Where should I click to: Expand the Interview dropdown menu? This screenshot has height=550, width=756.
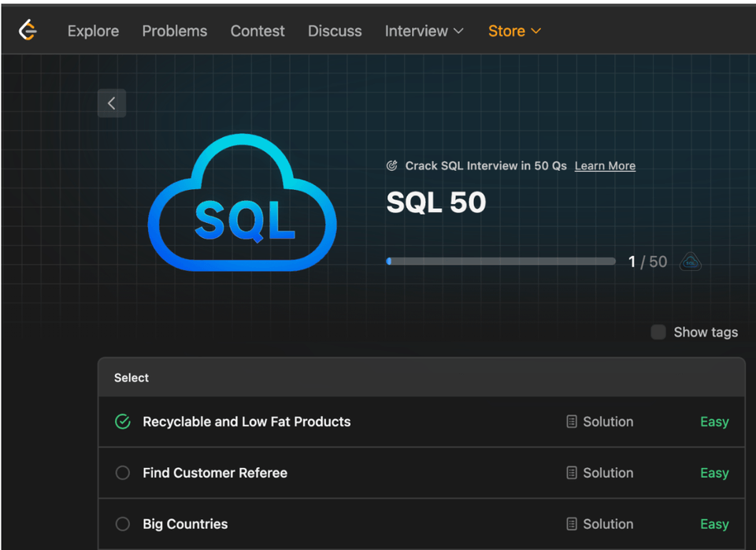pyautogui.click(x=424, y=31)
